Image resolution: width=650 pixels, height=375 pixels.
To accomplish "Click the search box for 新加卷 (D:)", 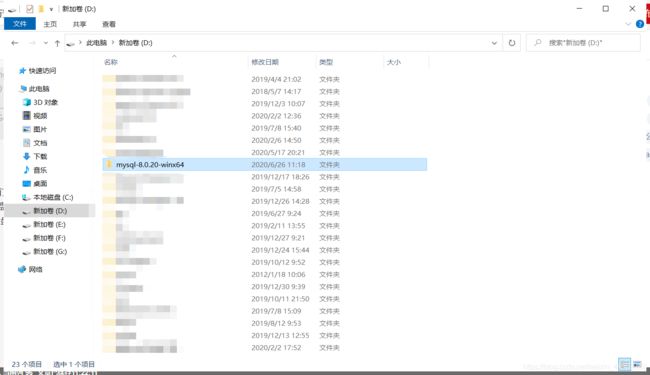I will click(x=584, y=43).
